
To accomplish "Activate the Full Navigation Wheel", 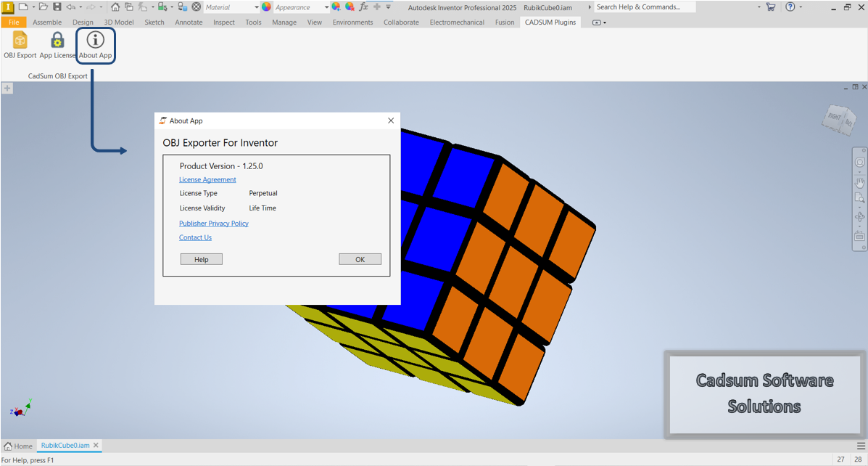I will (860, 162).
